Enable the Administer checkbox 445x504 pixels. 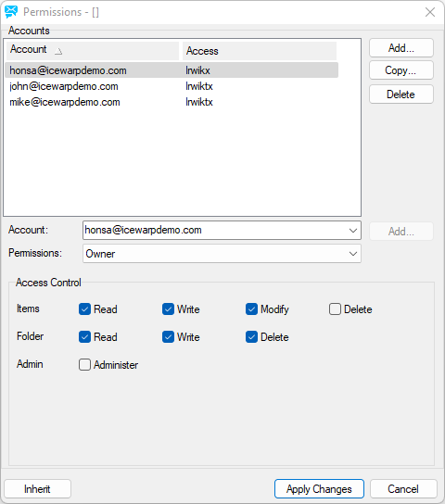click(x=84, y=365)
